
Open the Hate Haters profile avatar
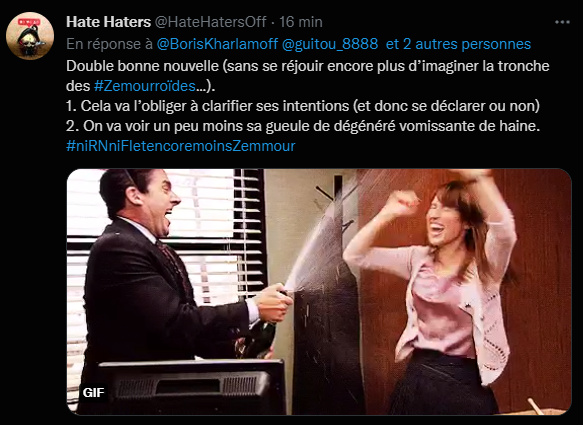(30, 36)
